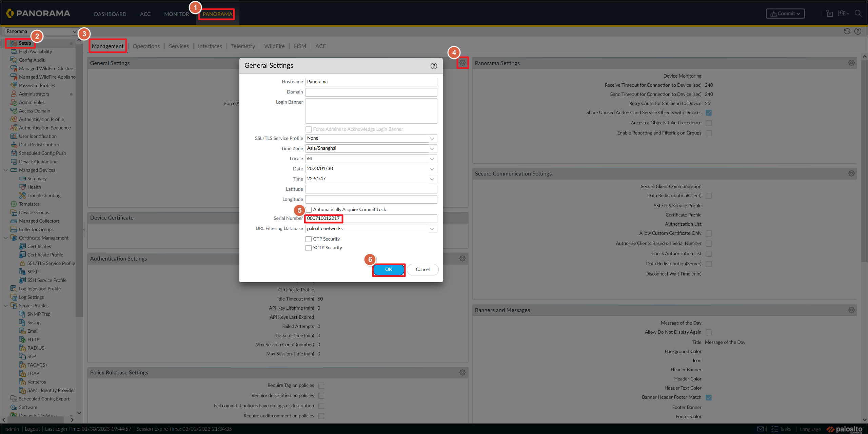Check Force Admins to Acknowledge Login Banner

[309, 129]
